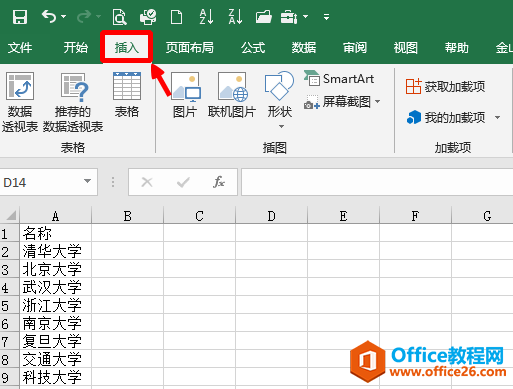513x389 pixels.
Task: Select cell containing 南京大学
Action: click(56, 323)
